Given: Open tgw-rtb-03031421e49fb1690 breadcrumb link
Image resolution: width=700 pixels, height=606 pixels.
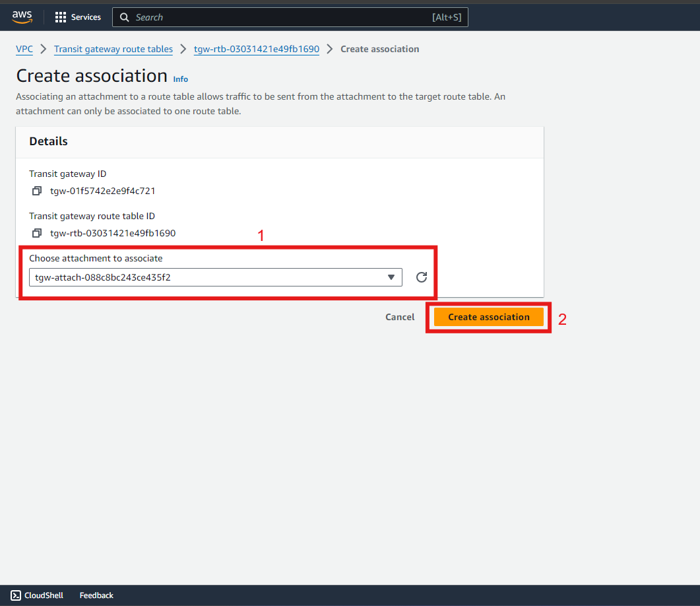Looking at the screenshot, I should [257, 49].
